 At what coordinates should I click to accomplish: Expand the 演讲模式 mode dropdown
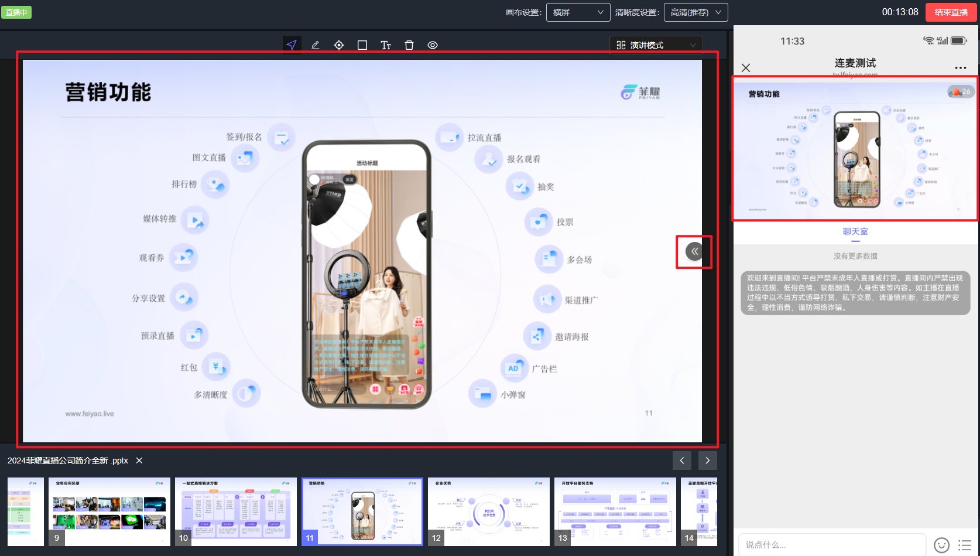(x=656, y=45)
